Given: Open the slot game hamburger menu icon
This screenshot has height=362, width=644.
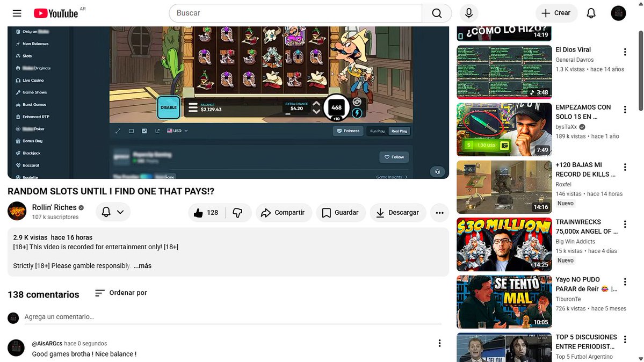Looking at the screenshot, I should click(193, 107).
